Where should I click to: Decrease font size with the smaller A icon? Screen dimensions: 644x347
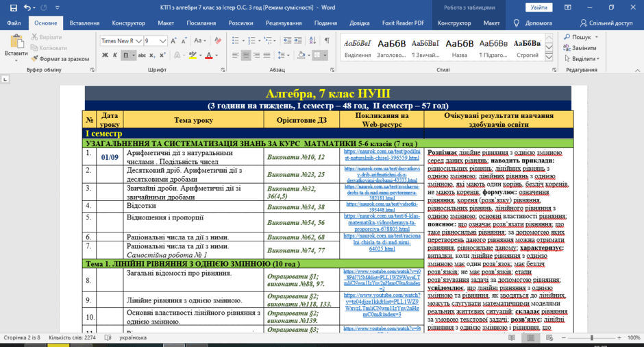(184, 40)
